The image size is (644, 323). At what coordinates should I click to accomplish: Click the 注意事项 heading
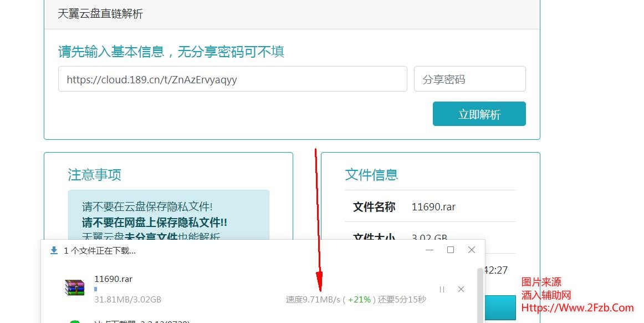click(94, 174)
